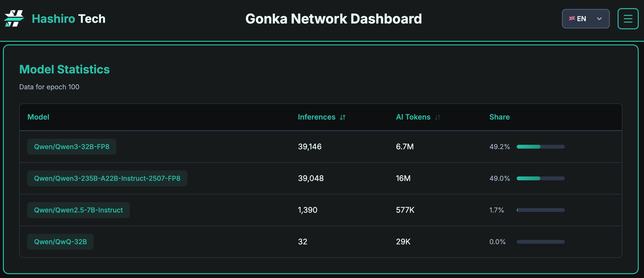Open Qwen/Qwen3-235B-A22B-Instruct-2507-FP8 model tag
Viewport: 644px width, 278px height.
pos(107,178)
